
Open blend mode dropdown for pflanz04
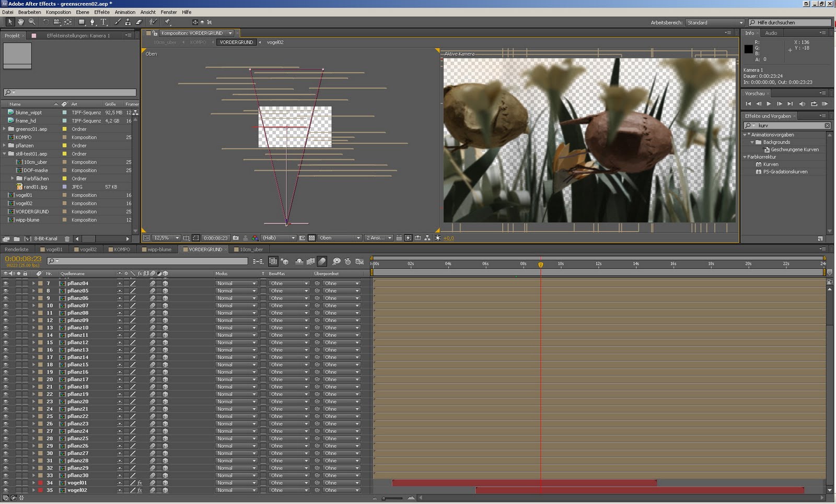point(236,284)
